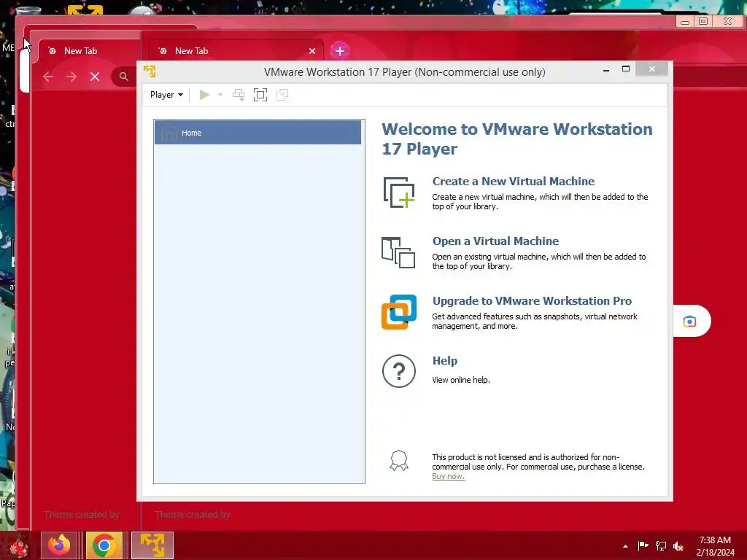
Task: Click the Buy now link
Action: tap(449, 476)
